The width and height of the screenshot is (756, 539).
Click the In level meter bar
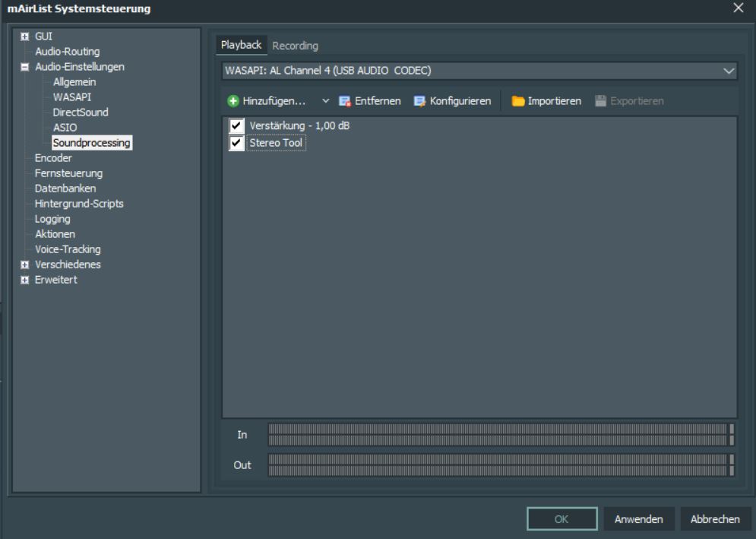(x=498, y=434)
